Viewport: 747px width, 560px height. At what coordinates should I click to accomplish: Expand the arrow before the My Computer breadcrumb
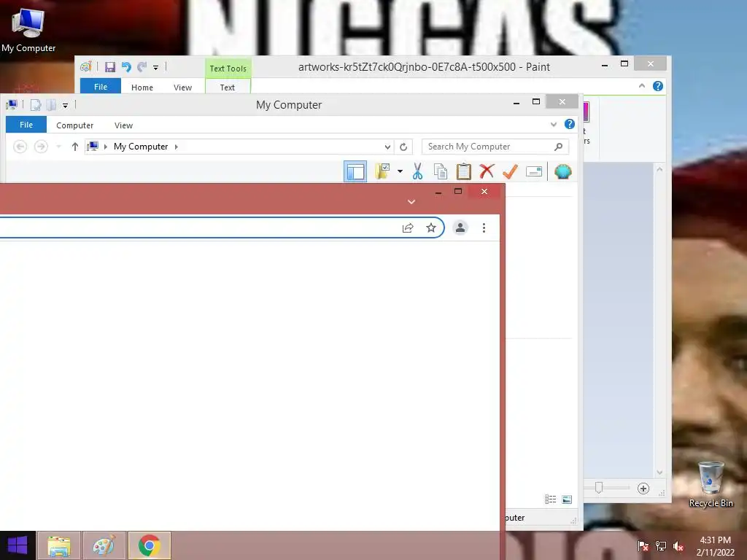105,147
